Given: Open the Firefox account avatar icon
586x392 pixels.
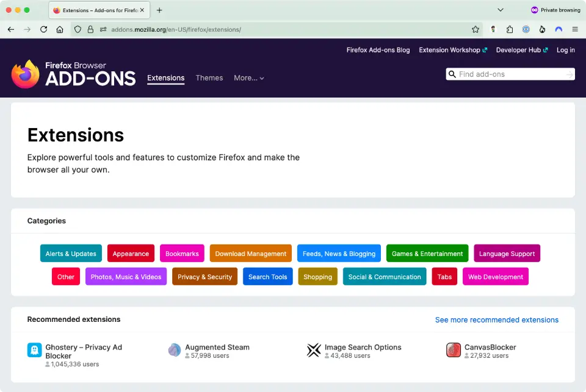Looking at the screenshot, I should [x=493, y=29].
